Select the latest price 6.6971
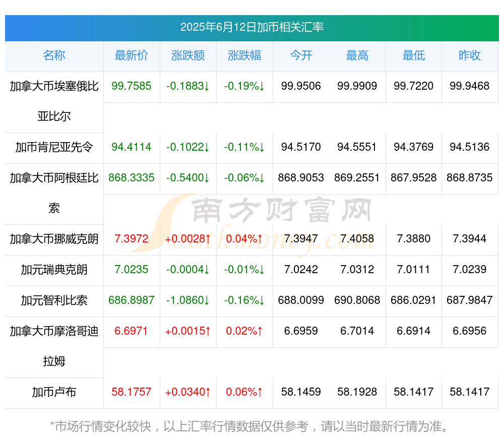 (x=131, y=331)
